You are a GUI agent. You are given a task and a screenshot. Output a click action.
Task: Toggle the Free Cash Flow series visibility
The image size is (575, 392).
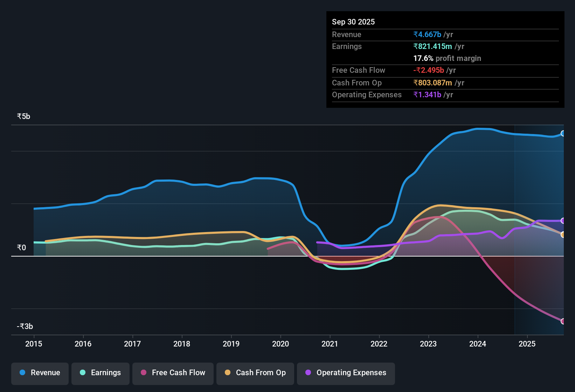tap(173, 373)
